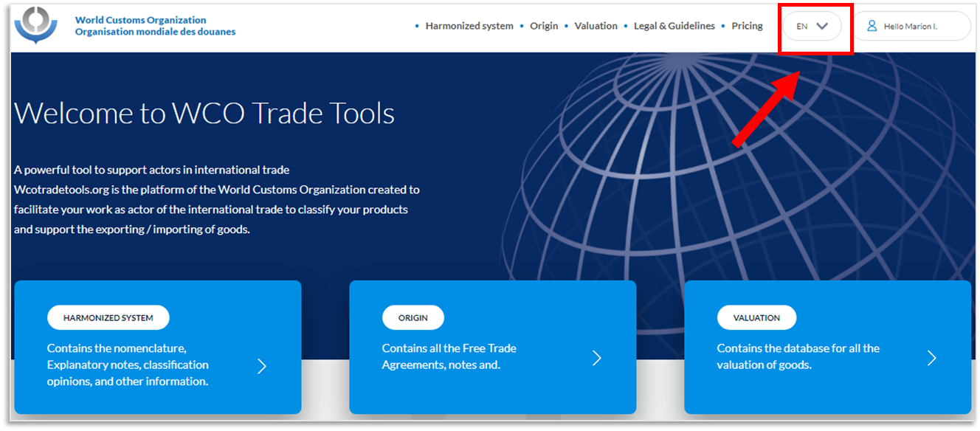The image size is (980, 431).
Task: Open the Legal & Guidelines menu
Action: pos(674,26)
